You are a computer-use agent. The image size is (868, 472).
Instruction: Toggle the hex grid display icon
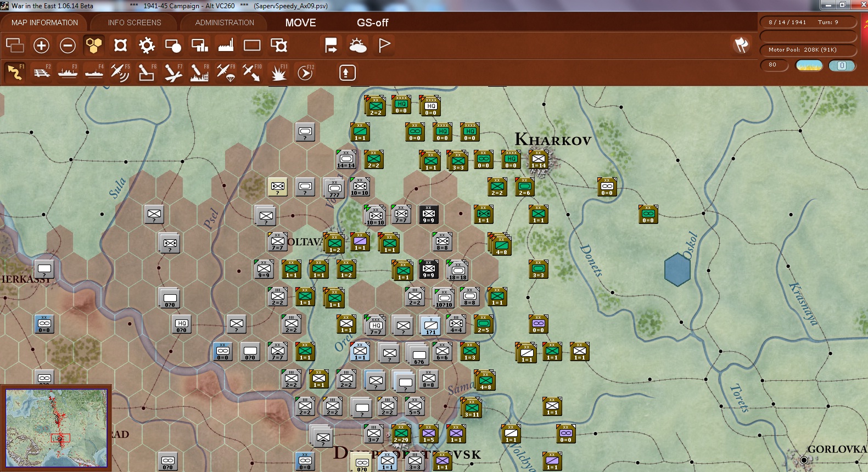94,45
